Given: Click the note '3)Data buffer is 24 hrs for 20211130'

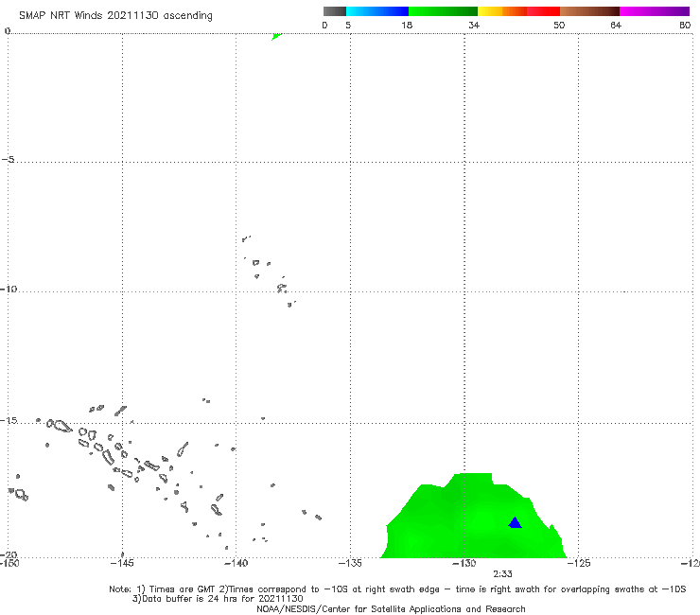Looking at the screenshot, I should 218,599.
